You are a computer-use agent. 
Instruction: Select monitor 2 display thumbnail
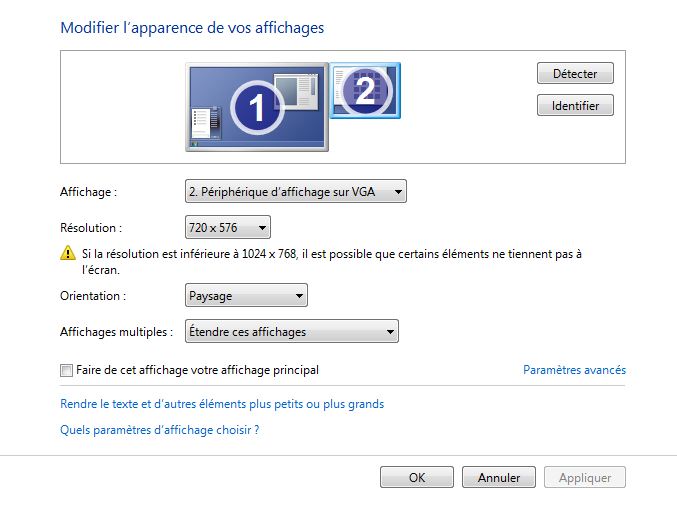(366, 91)
